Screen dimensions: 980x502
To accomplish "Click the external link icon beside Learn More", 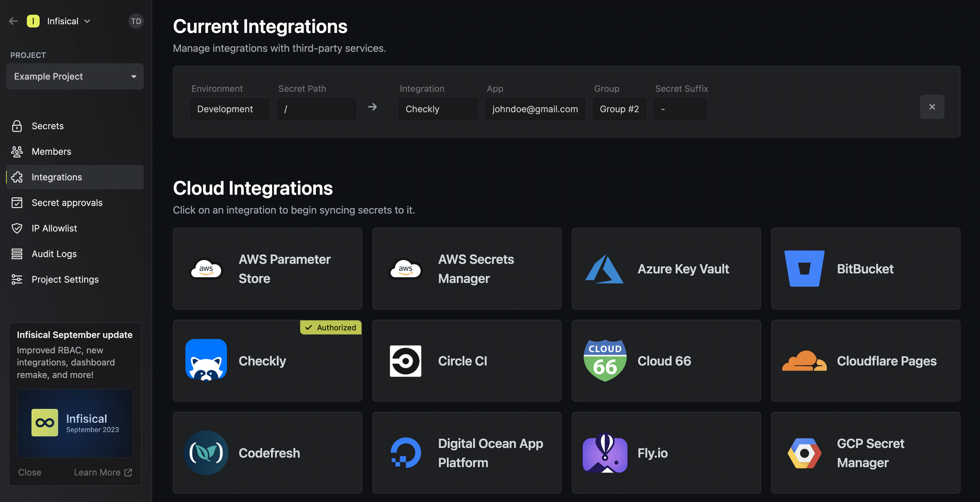I will 128,472.
